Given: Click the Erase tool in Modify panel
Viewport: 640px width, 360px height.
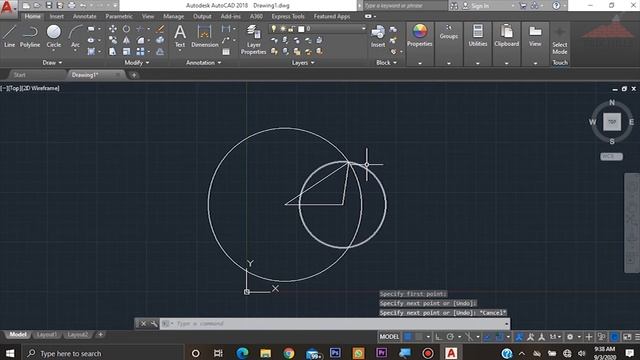Looking at the screenshot, I should pos(160,29).
